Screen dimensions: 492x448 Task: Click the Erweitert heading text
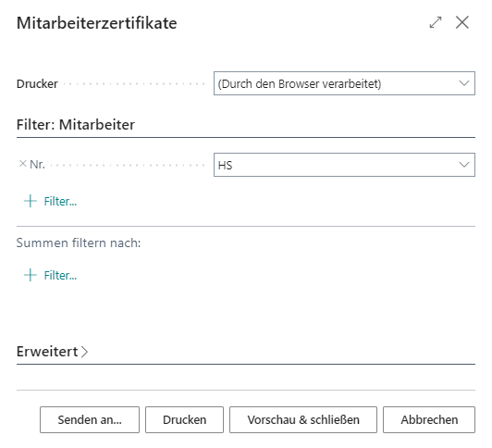tap(47, 352)
